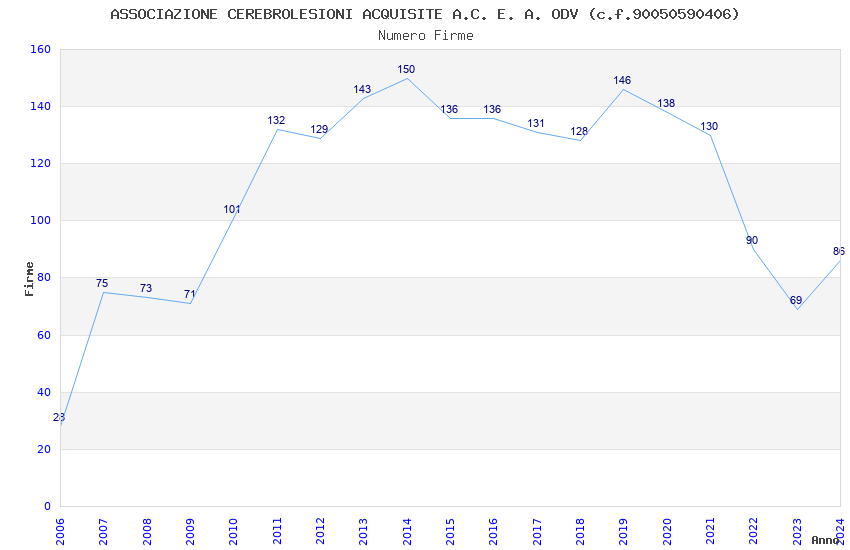Click the 2017 x-axis tick label
The image size is (850, 550).
pyautogui.click(x=537, y=532)
